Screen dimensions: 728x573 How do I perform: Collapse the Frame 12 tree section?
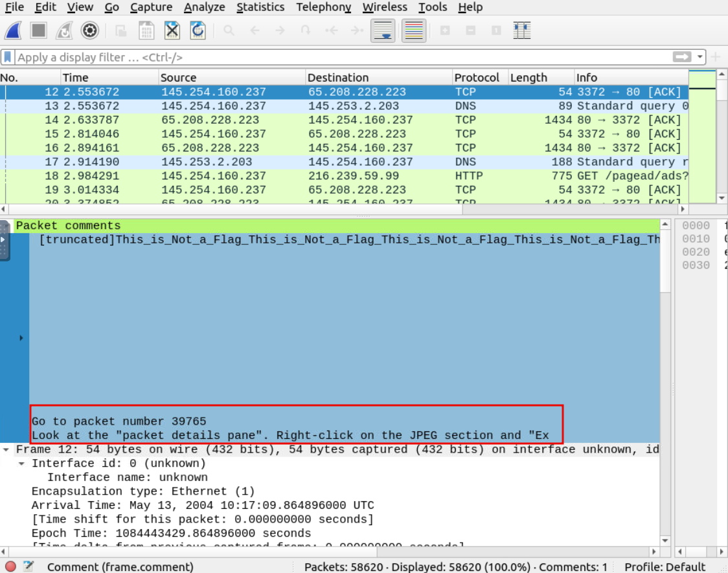tap(6, 449)
